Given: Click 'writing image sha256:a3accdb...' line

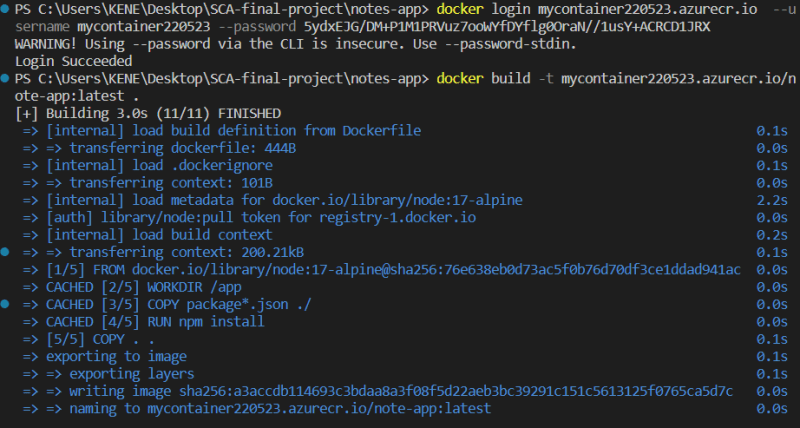Looking at the screenshot, I should point(378,391).
